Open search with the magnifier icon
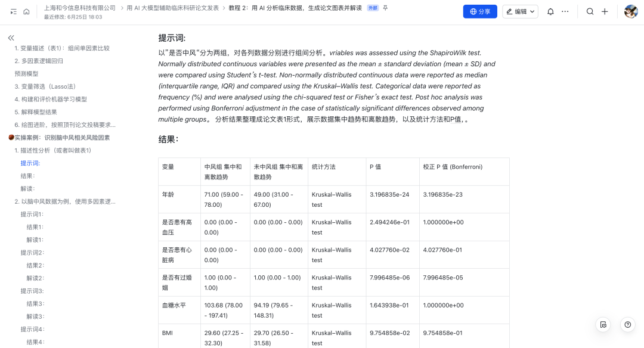 pos(590,11)
